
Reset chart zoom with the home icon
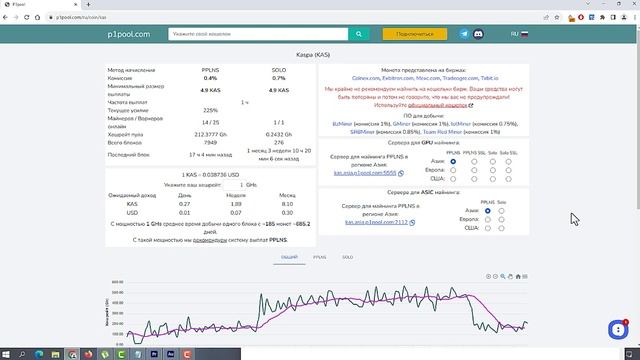[x=518, y=276]
